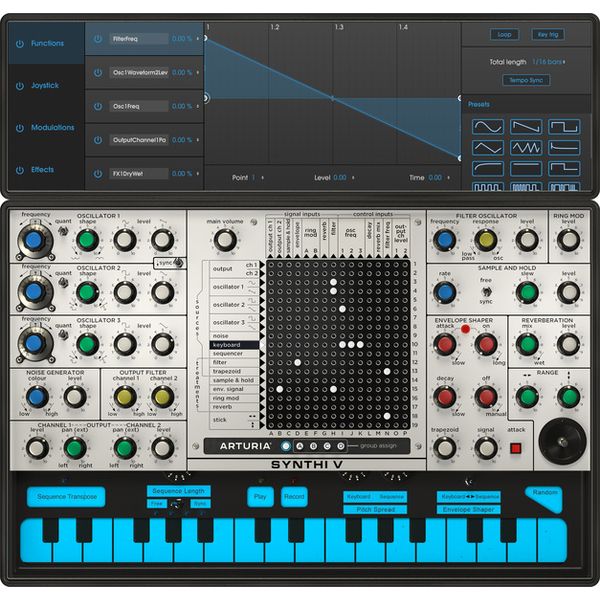Toggle the OutputChannel1Pa function power button
The width and height of the screenshot is (600, 600).
coord(98,140)
